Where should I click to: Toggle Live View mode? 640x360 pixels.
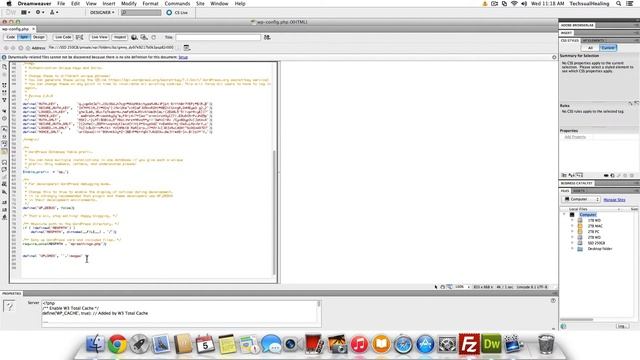pos(99,37)
